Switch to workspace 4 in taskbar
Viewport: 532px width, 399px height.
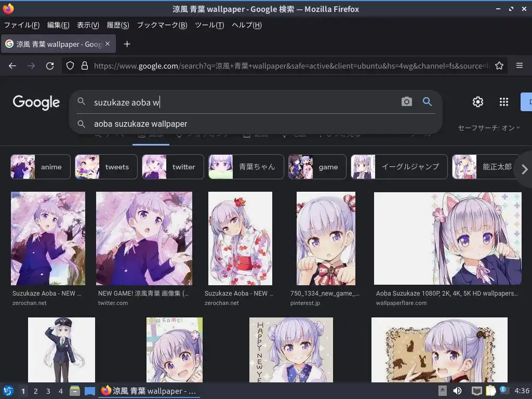[61, 391]
